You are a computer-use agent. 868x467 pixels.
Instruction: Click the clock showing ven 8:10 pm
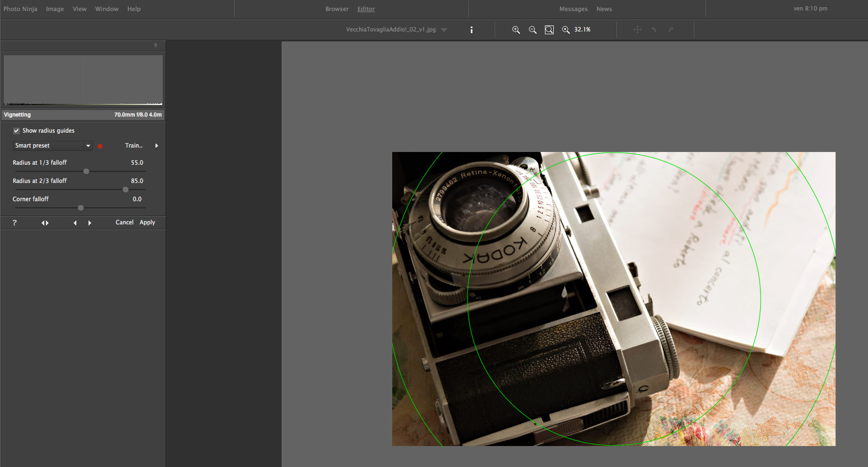pos(810,9)
